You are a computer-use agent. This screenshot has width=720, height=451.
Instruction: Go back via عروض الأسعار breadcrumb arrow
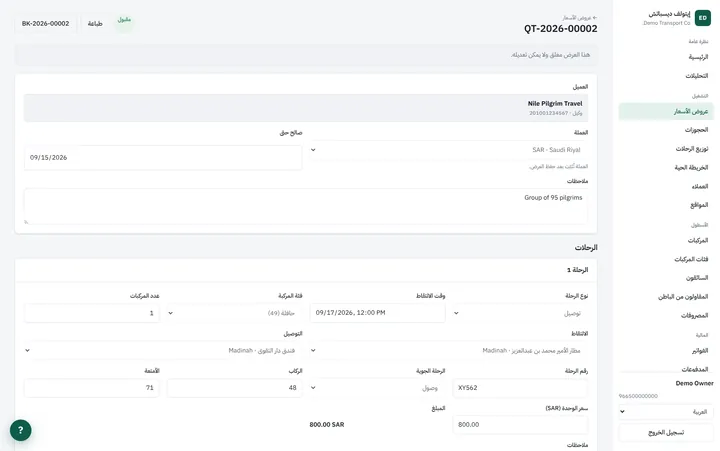tap(579, 17)
